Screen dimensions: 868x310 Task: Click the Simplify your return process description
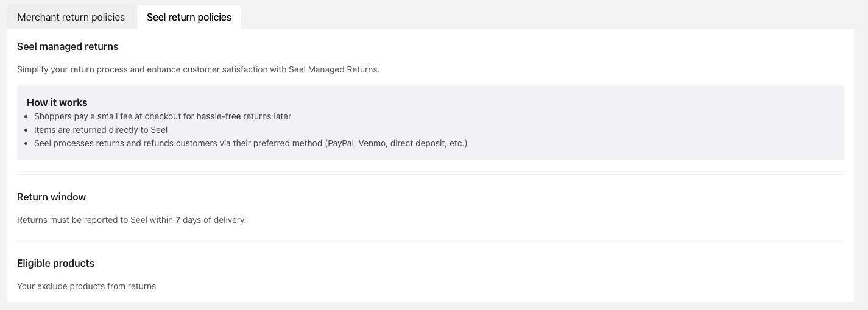coord(198,69)
